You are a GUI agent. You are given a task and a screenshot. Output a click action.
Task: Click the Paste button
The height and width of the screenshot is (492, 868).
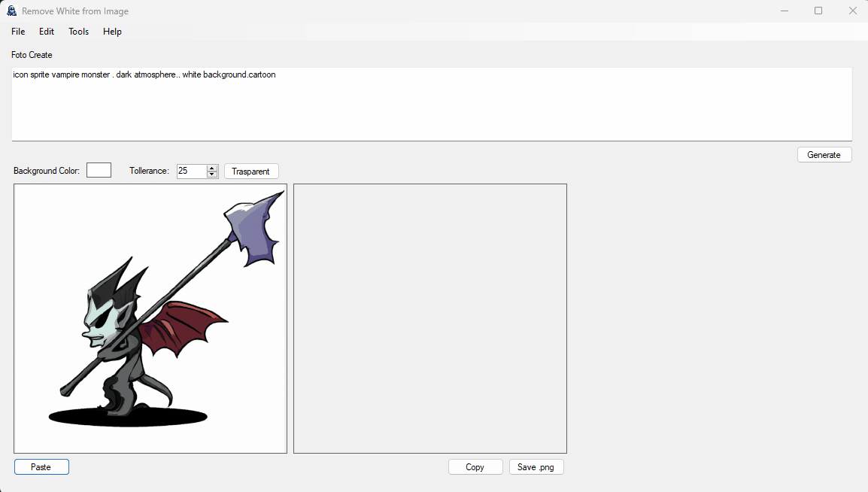coord(41,467)
